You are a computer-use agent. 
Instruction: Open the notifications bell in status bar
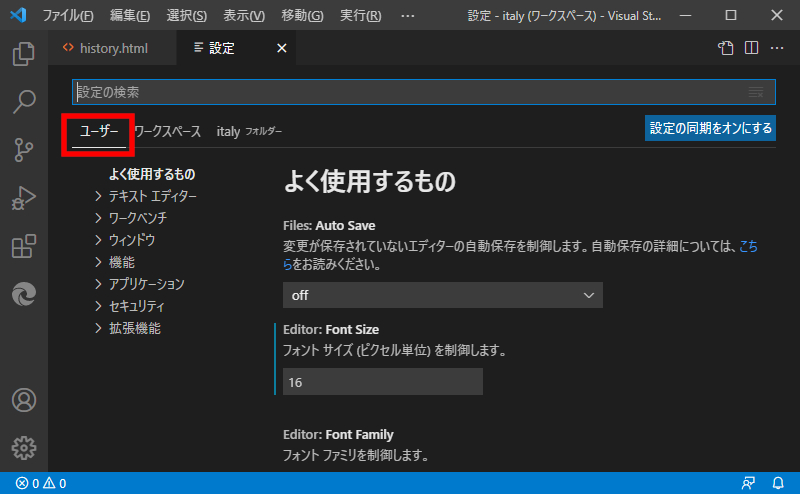(x=778, y=483)
